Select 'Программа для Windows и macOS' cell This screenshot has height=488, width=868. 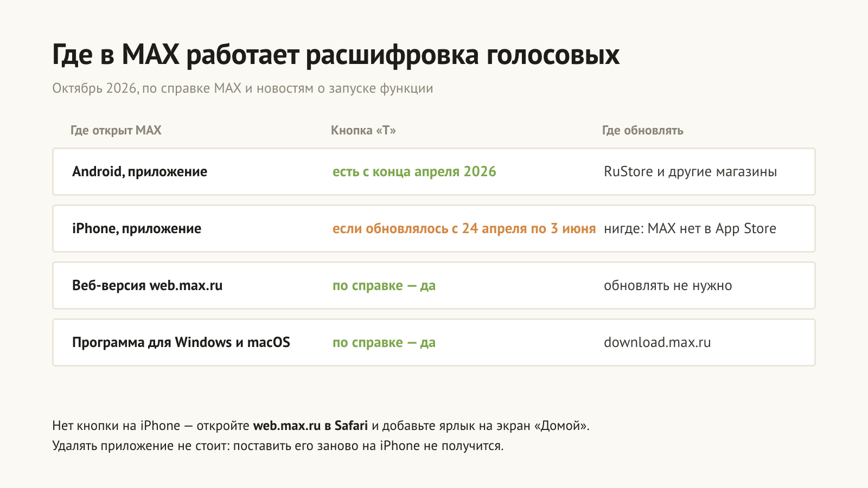pos(181,343)
